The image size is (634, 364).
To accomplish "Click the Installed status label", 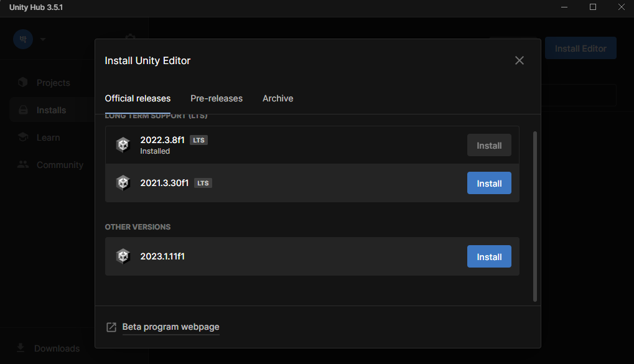I will point(155,151).
